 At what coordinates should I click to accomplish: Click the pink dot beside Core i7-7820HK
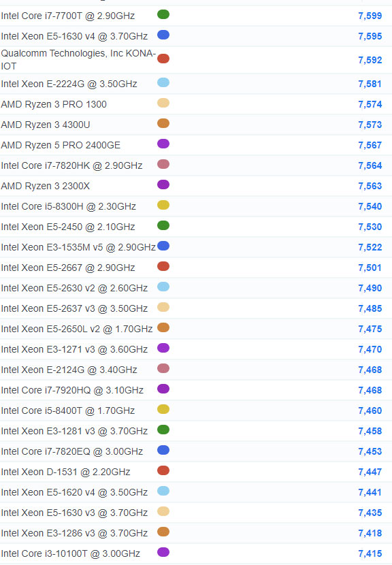tap(163, 164)
